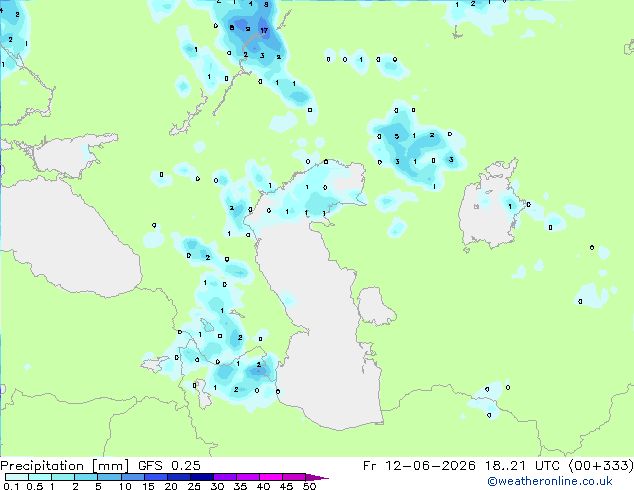Click the 40–45 mm magenta legend swatch
The height and width of the screenshot is (490, 634).
(271, 477)
